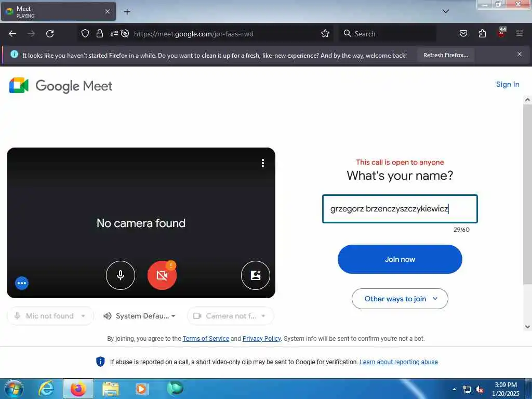Launch Internet Explorer from the taskbar
Screen dimensions: 532x399
pyautogui.click(x=46, y=389)
